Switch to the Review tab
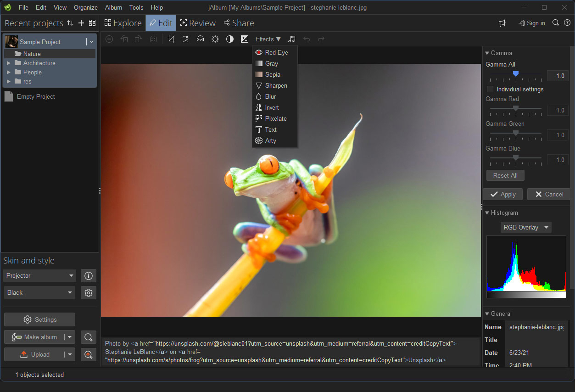 [x=198, y=23]
